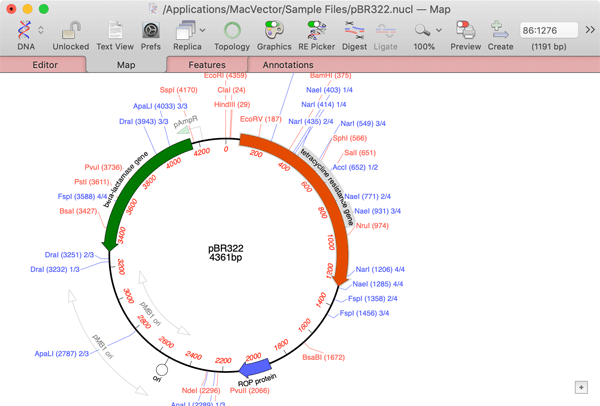Click the 100% zoom magnifier
Image resolution: width=600 pixels, height=406 pixels.
422,30
